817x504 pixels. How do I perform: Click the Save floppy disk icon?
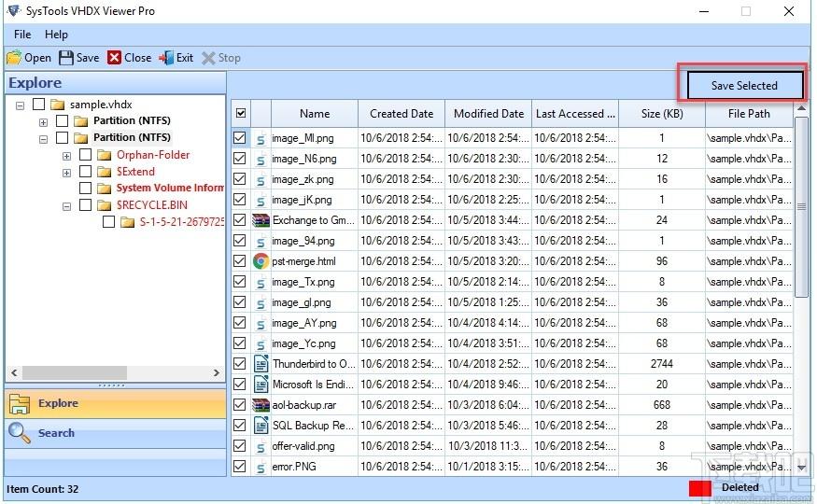pyautogui.click(x=66, y=58)
